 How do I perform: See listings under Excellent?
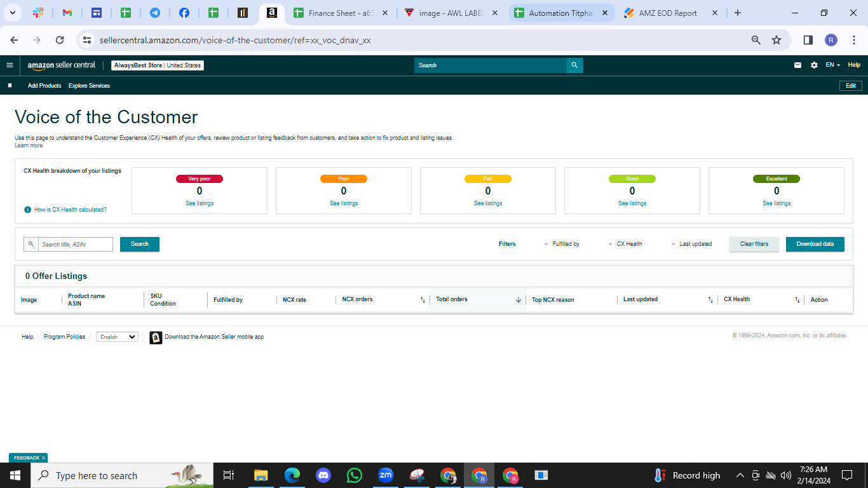point(776,203)
